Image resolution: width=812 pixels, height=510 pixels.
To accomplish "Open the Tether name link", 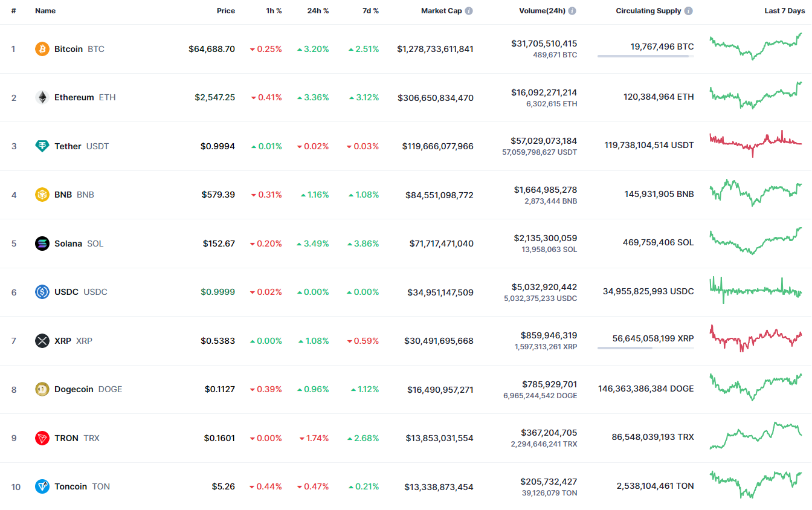I will (68, 146).
